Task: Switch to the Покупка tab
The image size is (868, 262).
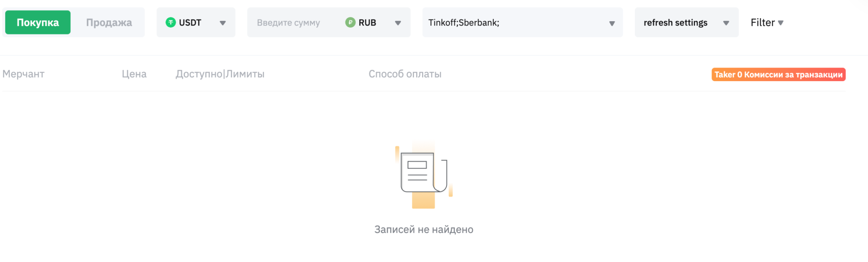Action: (x=37, y=23)
